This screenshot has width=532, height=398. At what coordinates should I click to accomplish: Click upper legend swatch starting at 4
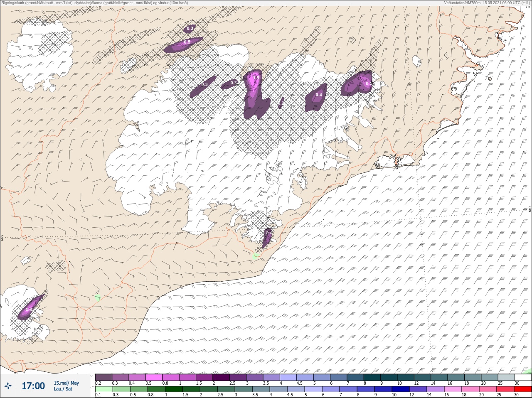click(x=288, y=377)
